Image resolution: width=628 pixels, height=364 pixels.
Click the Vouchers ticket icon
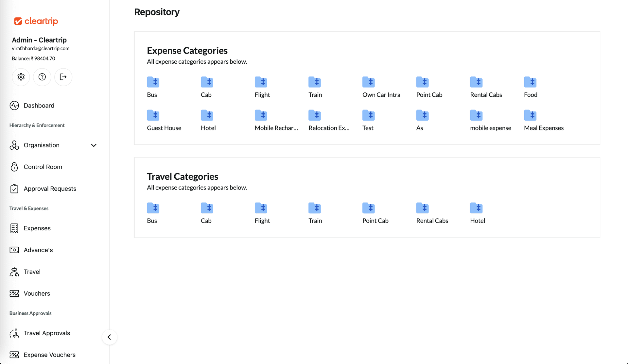pos(14,293)
